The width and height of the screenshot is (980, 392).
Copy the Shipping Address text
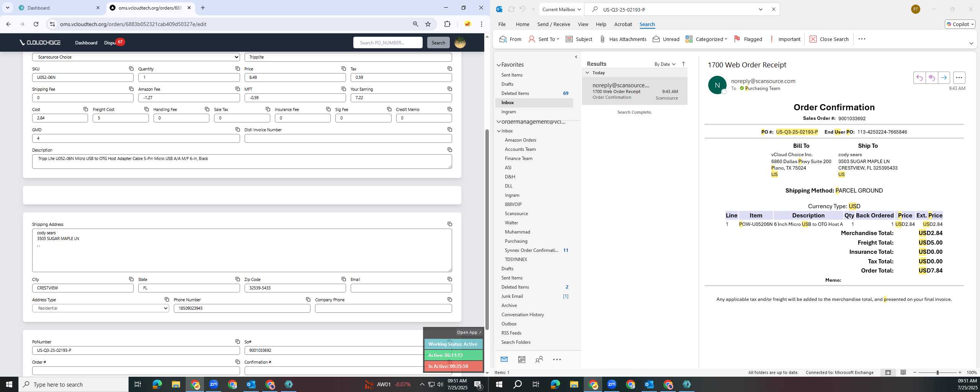pyautogui.click(x=449, y=224)
